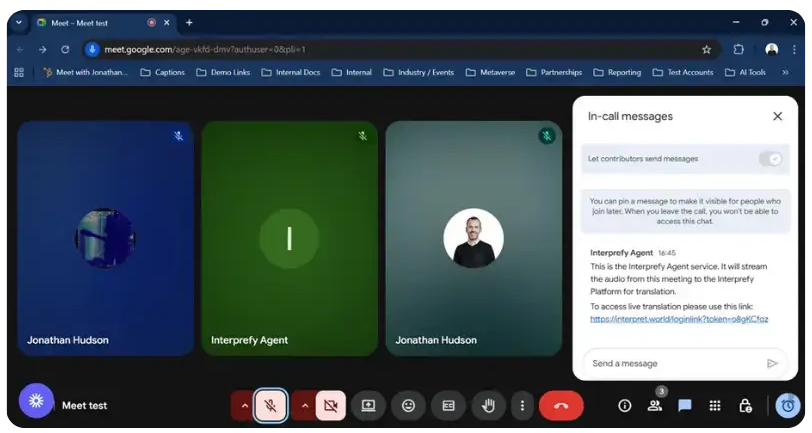Click the Present now screen share icon
Image resolution: width=812 pixels, height=433 pixels.
point(368,406)
